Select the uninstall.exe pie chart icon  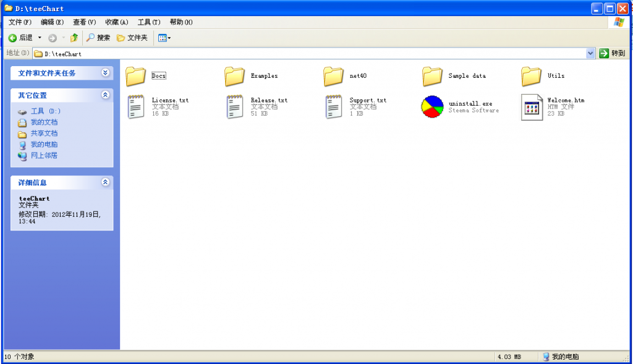click(432, 107)
